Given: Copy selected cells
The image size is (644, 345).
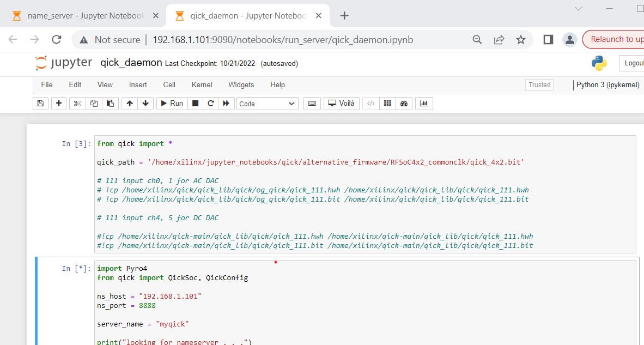Looking at the screenshot, I should [94, 104].
